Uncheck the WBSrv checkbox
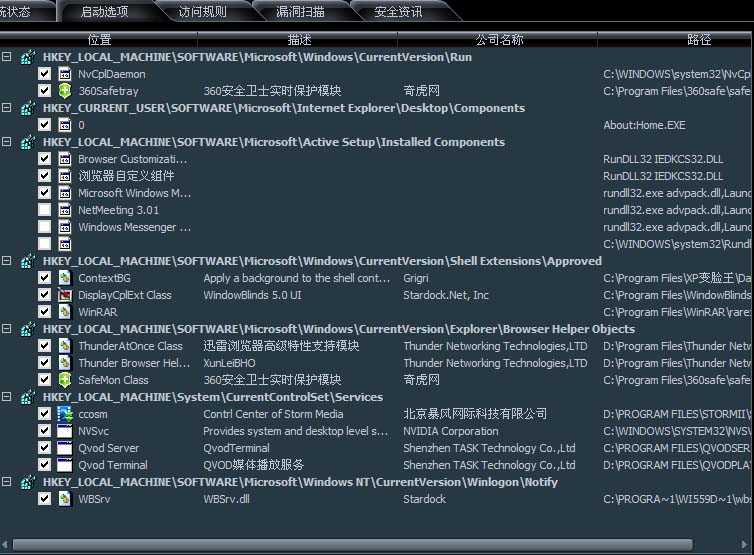 pos(44,499)
